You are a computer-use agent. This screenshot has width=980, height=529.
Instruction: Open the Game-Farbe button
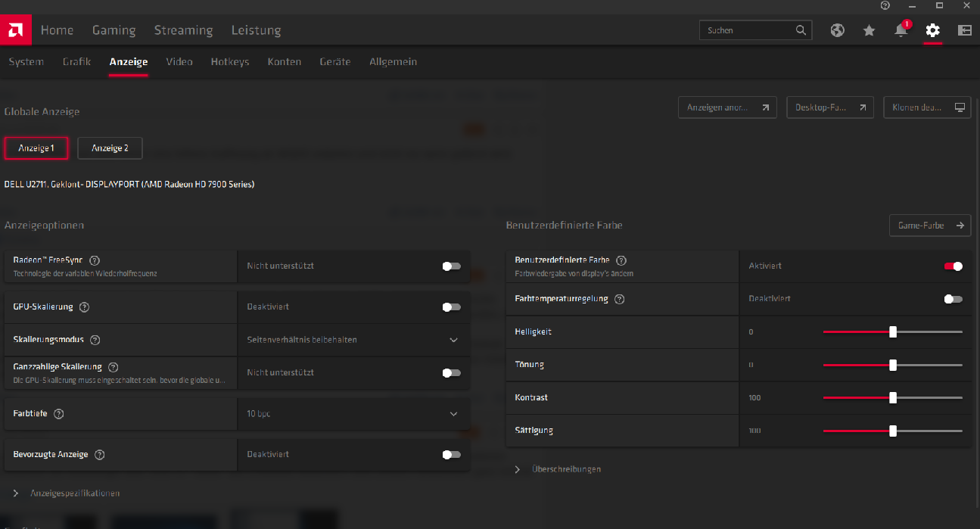tap(930, 226)
